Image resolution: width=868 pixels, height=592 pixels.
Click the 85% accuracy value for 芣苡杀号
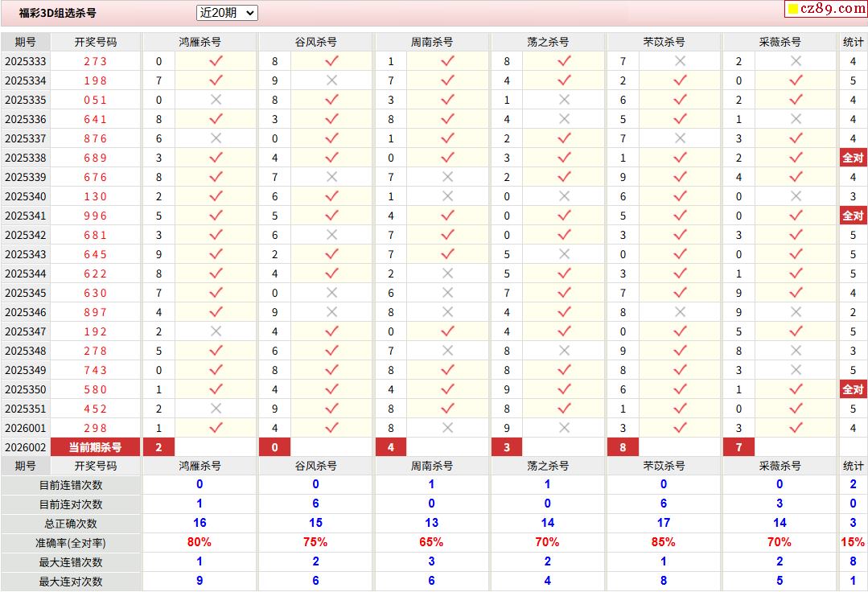pyautogui.click(x=663, y=542)
